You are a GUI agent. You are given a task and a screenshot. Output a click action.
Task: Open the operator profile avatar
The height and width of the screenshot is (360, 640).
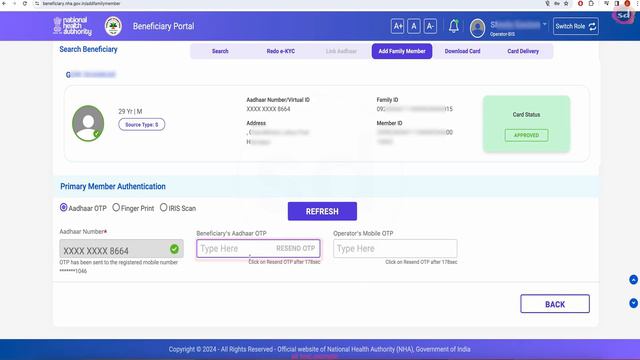point(477,28)
